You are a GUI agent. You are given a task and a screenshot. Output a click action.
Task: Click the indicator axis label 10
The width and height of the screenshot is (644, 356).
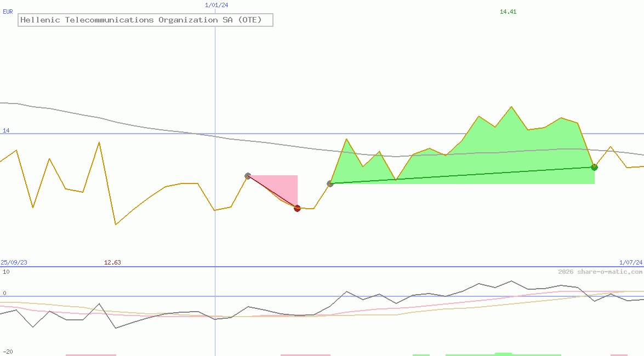pos(6,272)
